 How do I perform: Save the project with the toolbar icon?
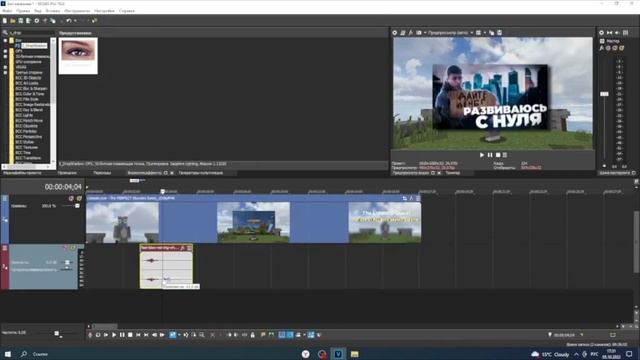click(x=20, y=21)
